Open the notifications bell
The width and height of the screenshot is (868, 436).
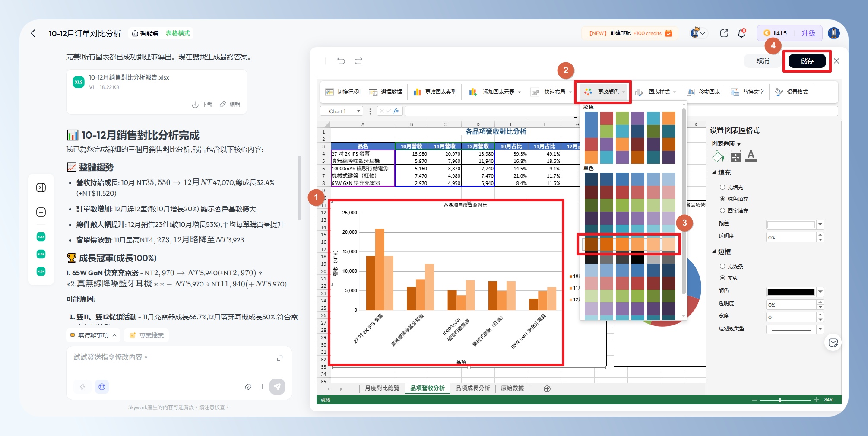[x=741, y=33]
